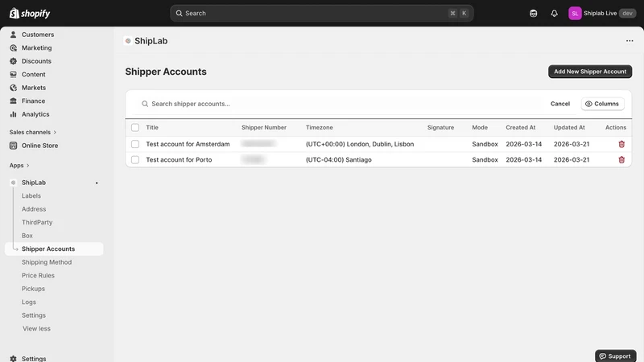The image size is (644, 362).
Task: Check the Test account for Amsterdam row
Action: (135, 144)
